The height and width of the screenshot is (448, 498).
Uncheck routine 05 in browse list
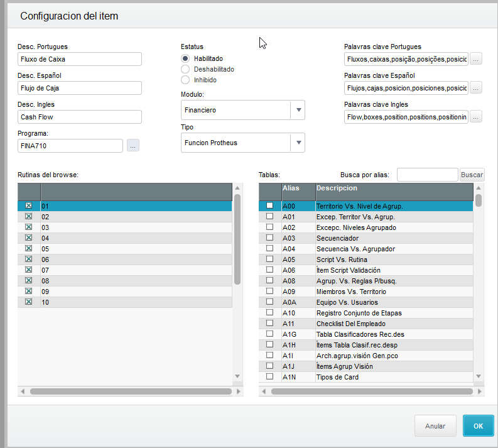29,248
